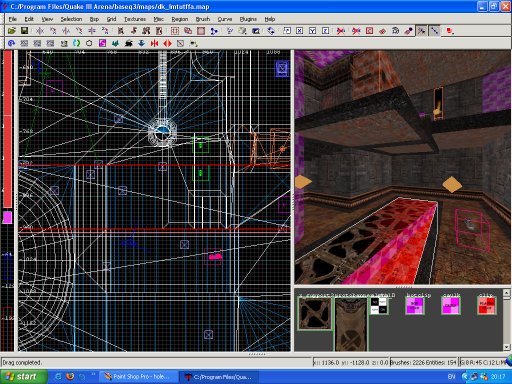Open the Region menu
The width and height of the screenshot is (512, 384).
coord(180,19)
